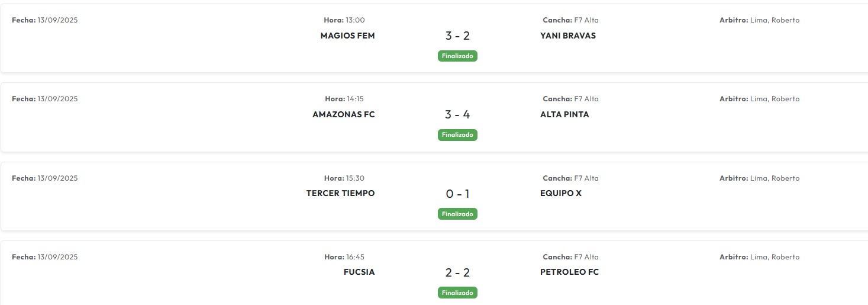Screen dimensions: 868x305
Task: Click the 0 - 1 match score
Action: [x=457, y=194]
